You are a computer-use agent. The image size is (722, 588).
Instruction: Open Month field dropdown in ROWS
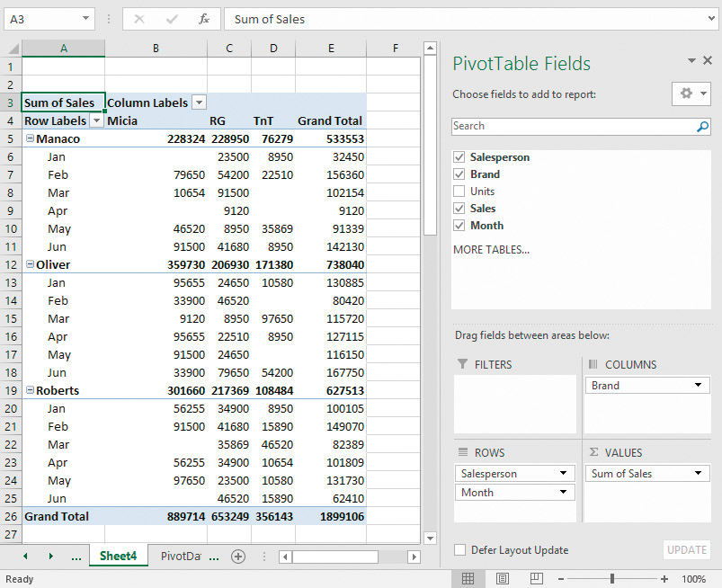click(563, 492)
